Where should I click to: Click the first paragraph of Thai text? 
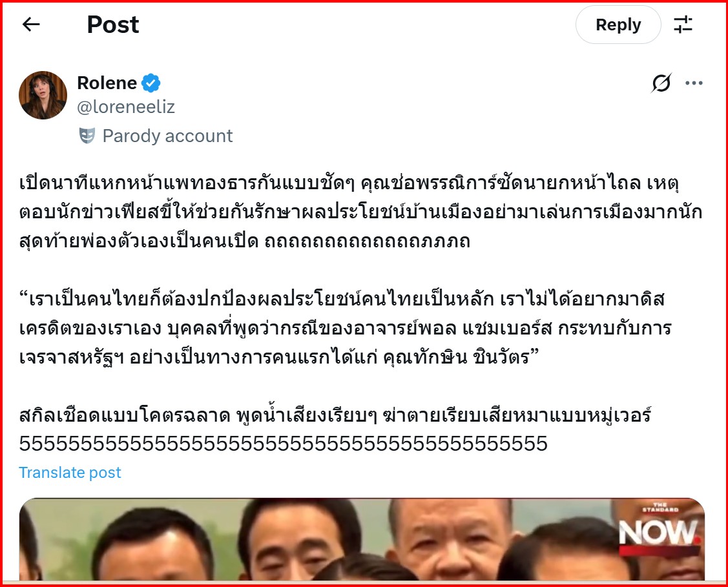tap(360, 212)
